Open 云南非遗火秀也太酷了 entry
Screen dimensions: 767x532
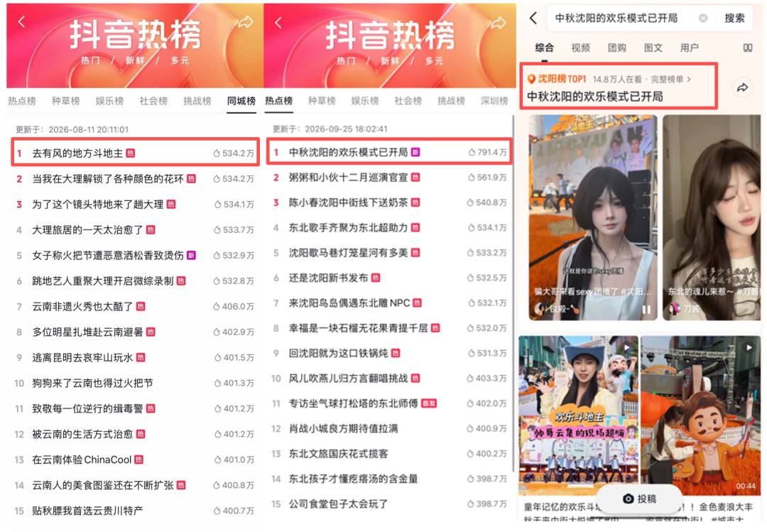pos(136,306)
